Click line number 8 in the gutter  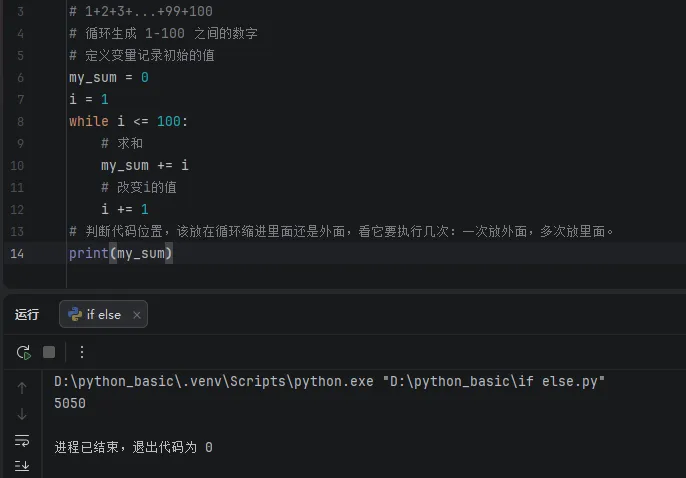(x=20, y=121)
